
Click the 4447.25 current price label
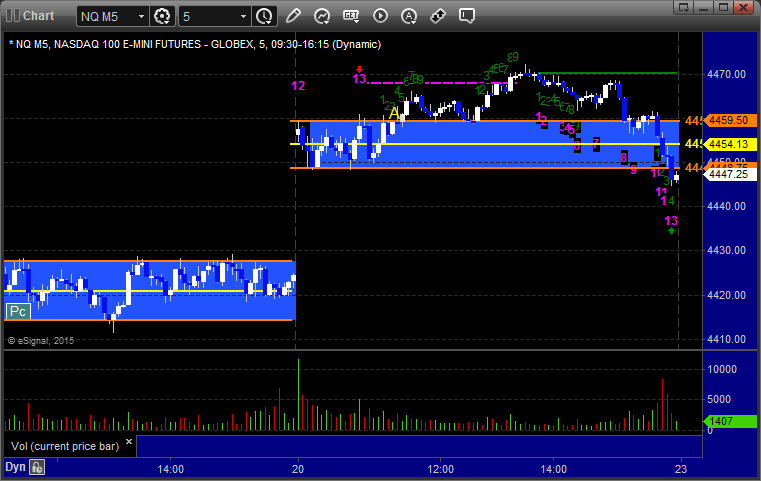pos(730,174)
